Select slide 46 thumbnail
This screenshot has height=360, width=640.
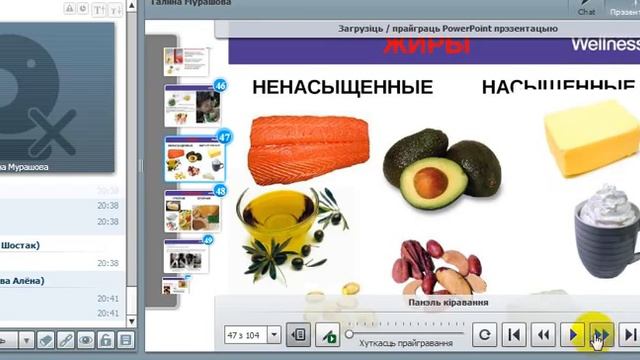[x=193, y=106]
